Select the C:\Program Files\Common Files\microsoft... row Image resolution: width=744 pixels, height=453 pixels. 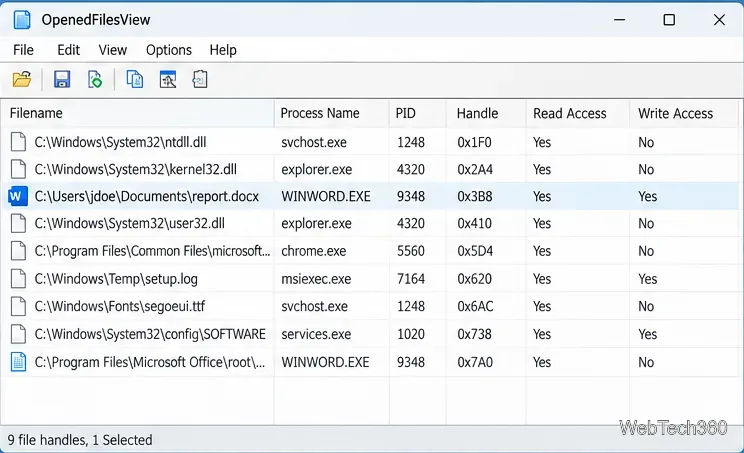[370, 251]
